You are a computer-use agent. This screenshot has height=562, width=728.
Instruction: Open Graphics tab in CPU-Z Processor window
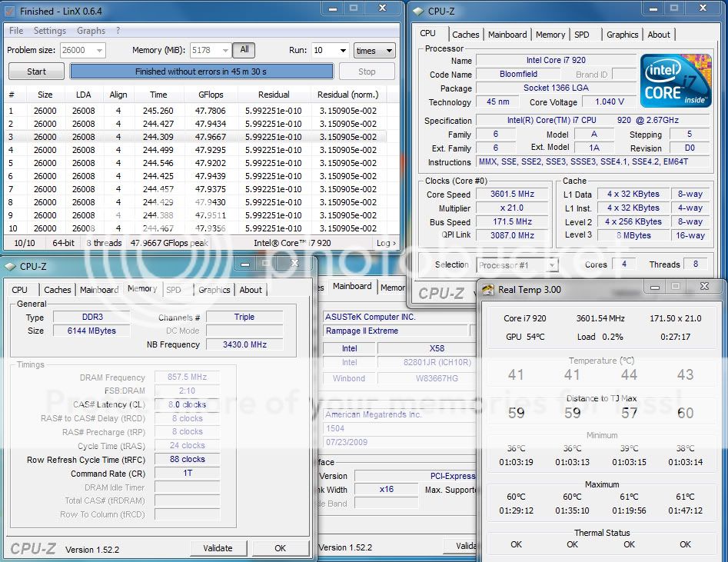coord(622,35)
